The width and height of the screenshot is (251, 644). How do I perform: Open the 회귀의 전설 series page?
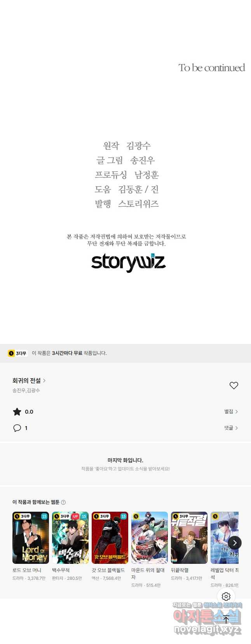click(29, 381)
